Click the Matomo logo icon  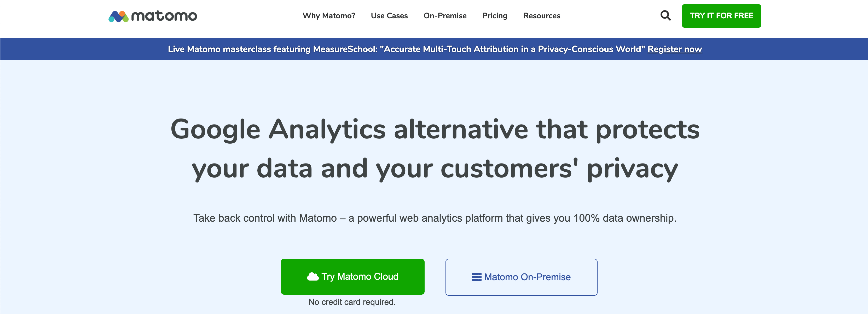point(118,16)
